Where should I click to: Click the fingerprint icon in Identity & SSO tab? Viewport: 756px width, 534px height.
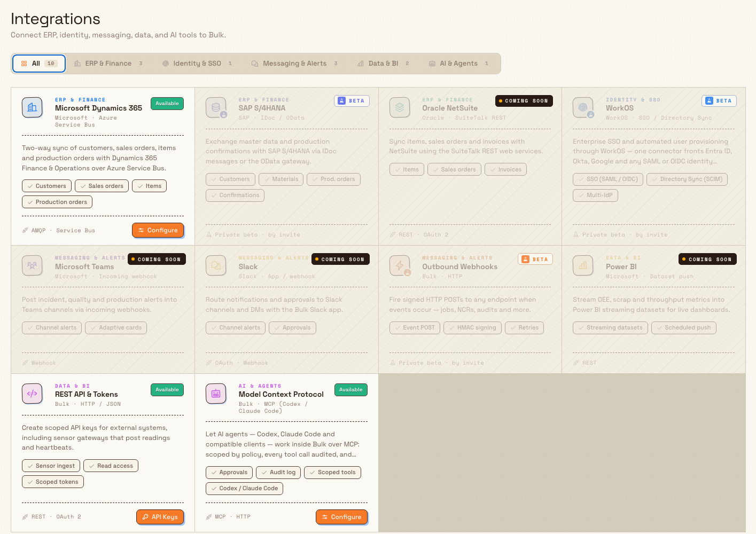pyautogui.click(x=166, y=64)
